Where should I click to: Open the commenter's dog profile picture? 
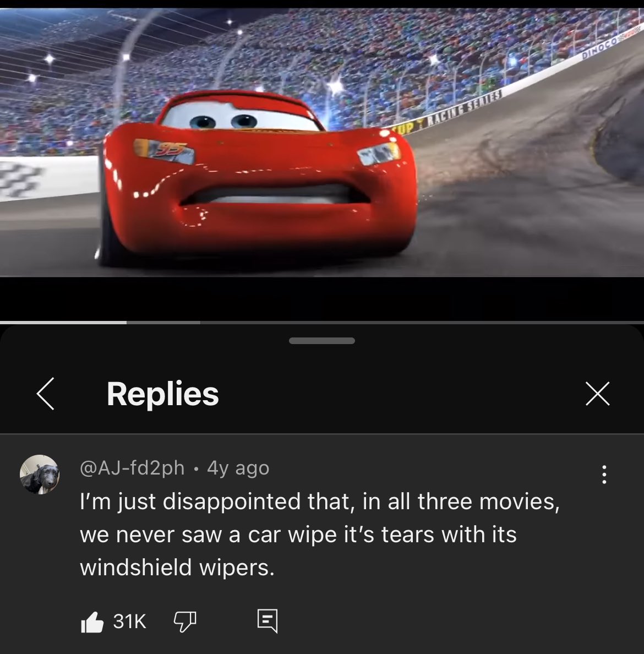click(40, 475)
